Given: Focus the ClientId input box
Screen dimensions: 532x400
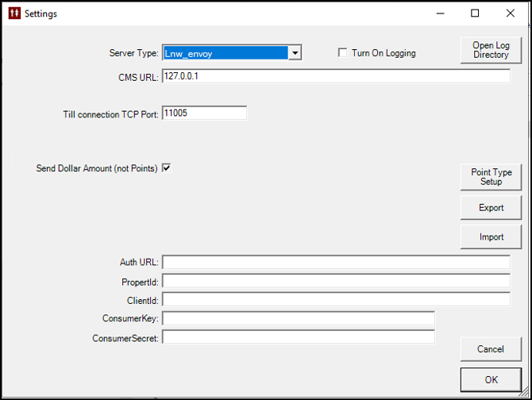Looking at the screenshot, I should (x=336, y=300).
